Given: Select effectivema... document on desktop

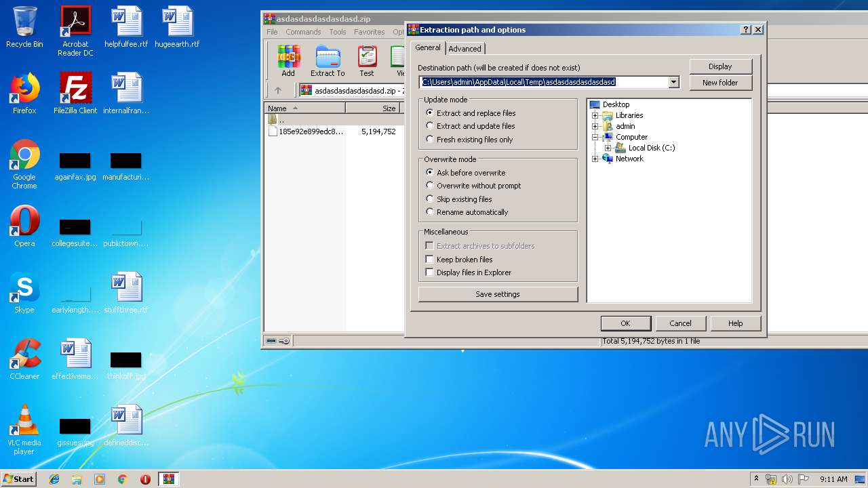Looking at the screenshot, I should pos(75,359).
